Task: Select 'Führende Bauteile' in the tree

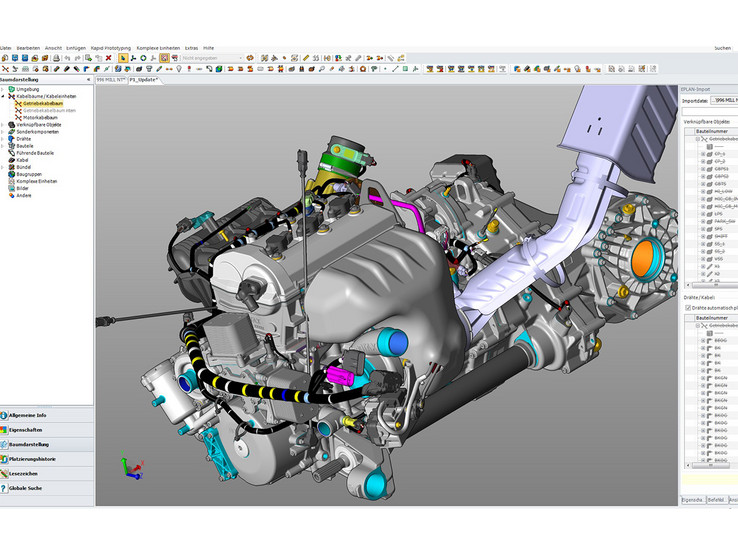Action: [35, 153]
